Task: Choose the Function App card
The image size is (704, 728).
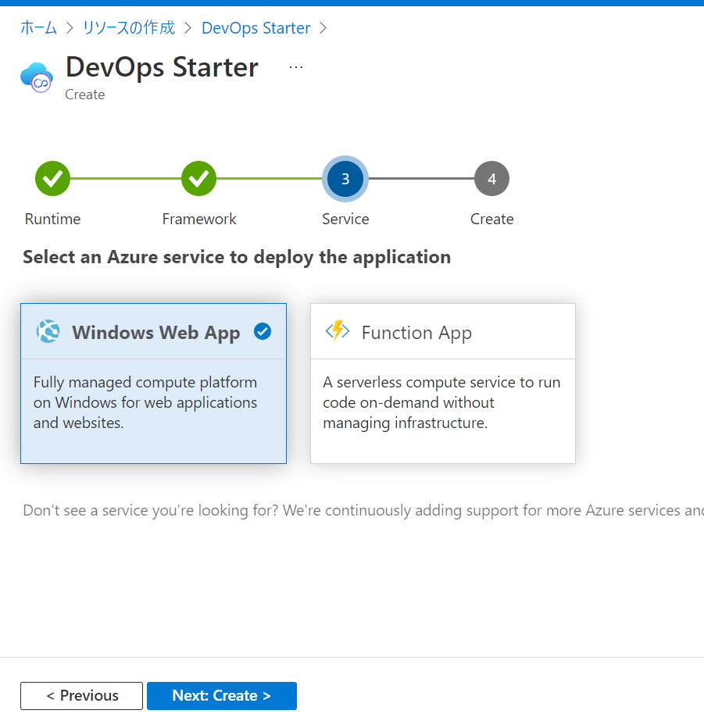Action: point(443,384)
